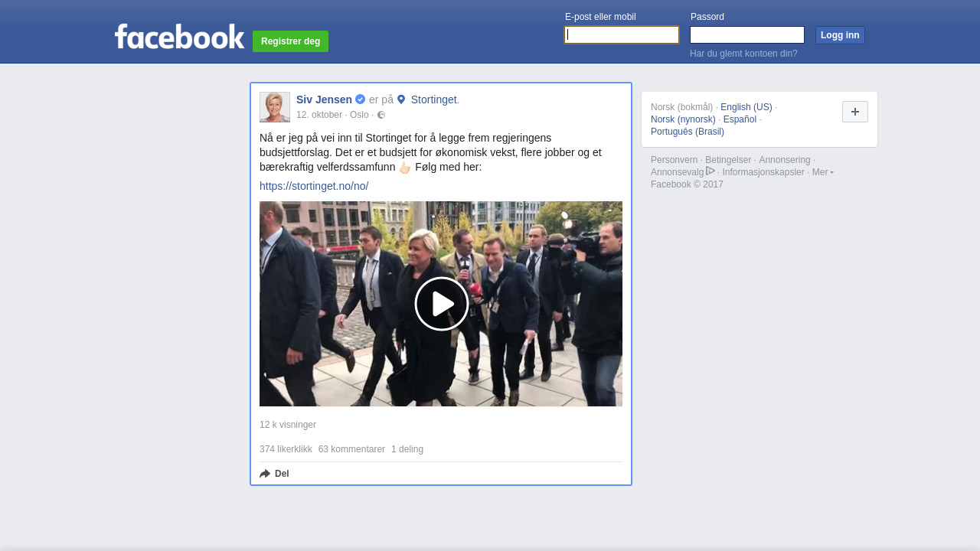The image size is (980, 551).
Task: Open the Har du glemt kontoen din link
Action: pos(743,54)
